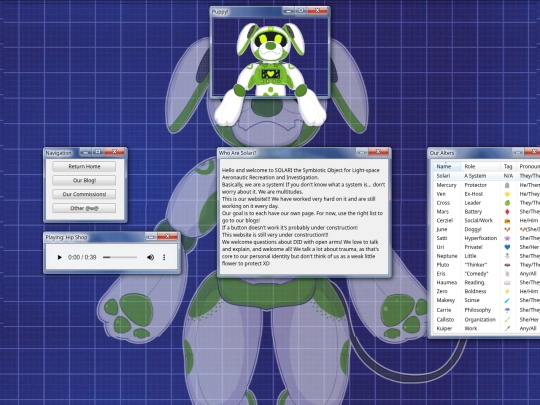Click the Tag column header
The image size is (540, 405).
(508, 166)
